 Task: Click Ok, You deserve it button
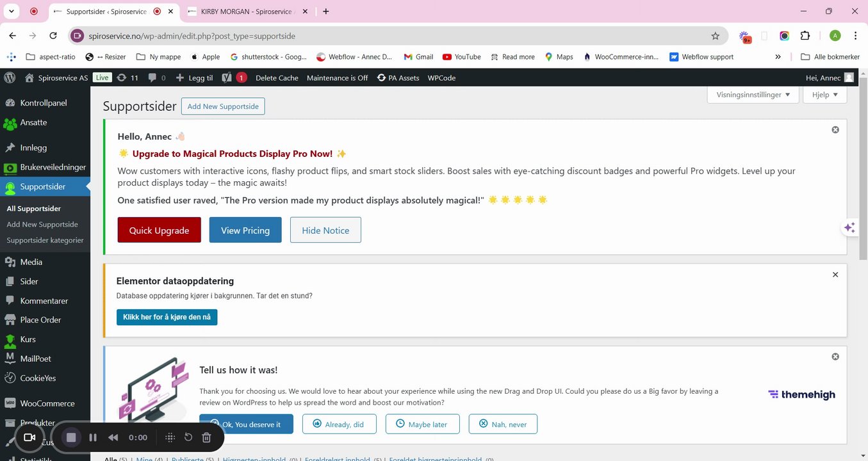(x=246, y=424)
